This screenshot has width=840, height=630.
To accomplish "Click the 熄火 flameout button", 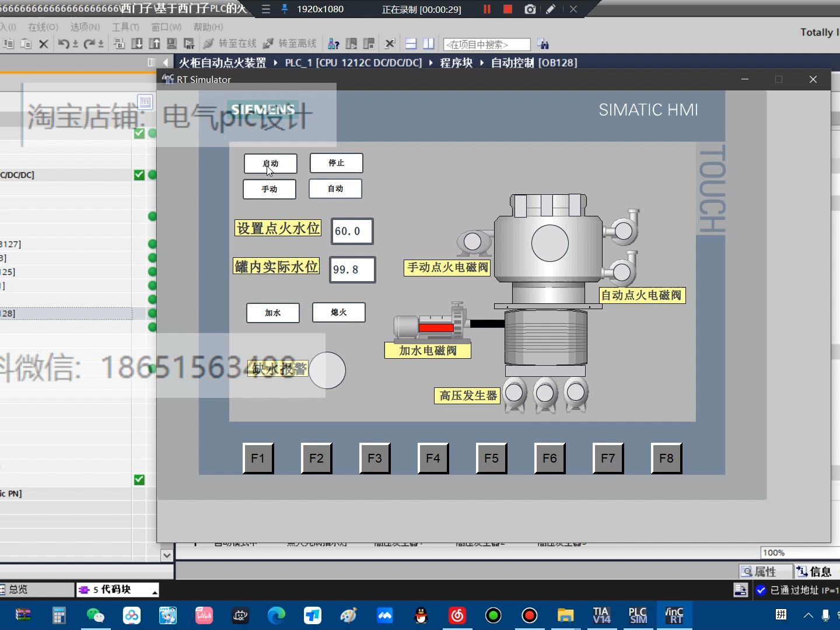I will click(x=339, y=312).
